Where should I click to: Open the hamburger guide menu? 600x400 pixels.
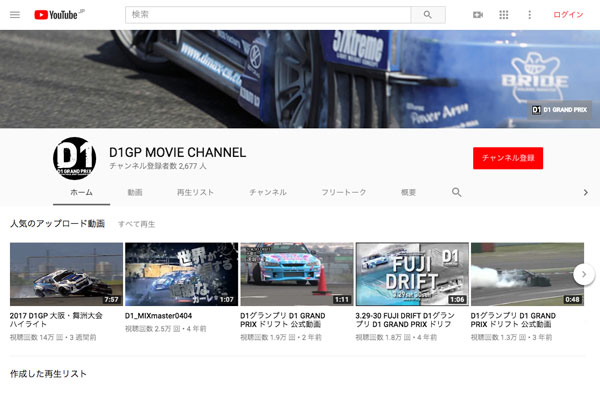tap(15, 15)
